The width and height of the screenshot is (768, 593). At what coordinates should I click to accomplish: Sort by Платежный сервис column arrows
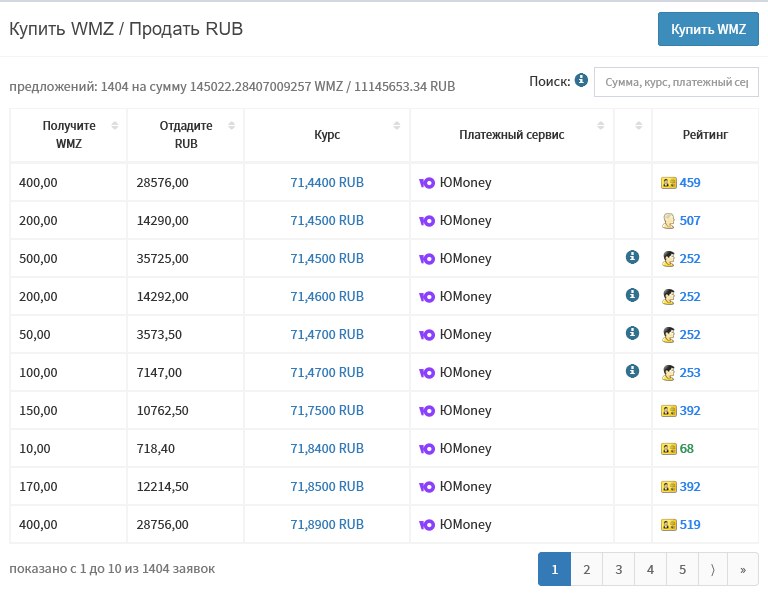(x=600, y=125)
